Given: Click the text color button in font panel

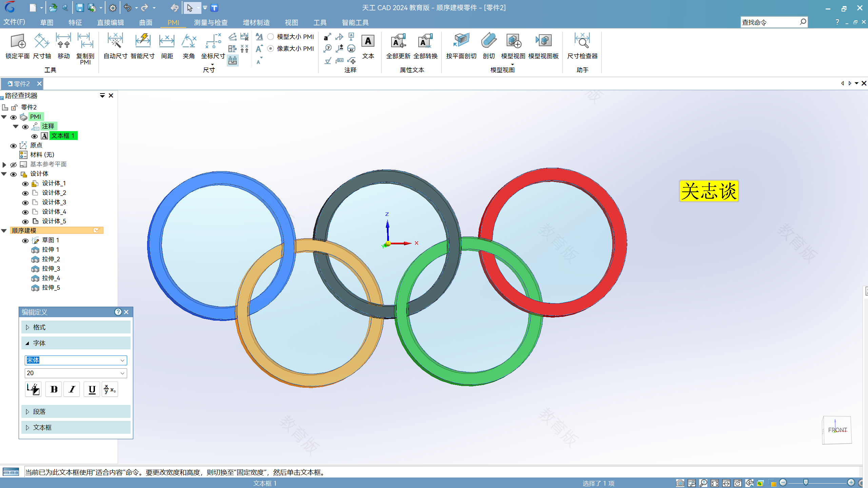Looking at the screenshot, I should pos(33,389).
